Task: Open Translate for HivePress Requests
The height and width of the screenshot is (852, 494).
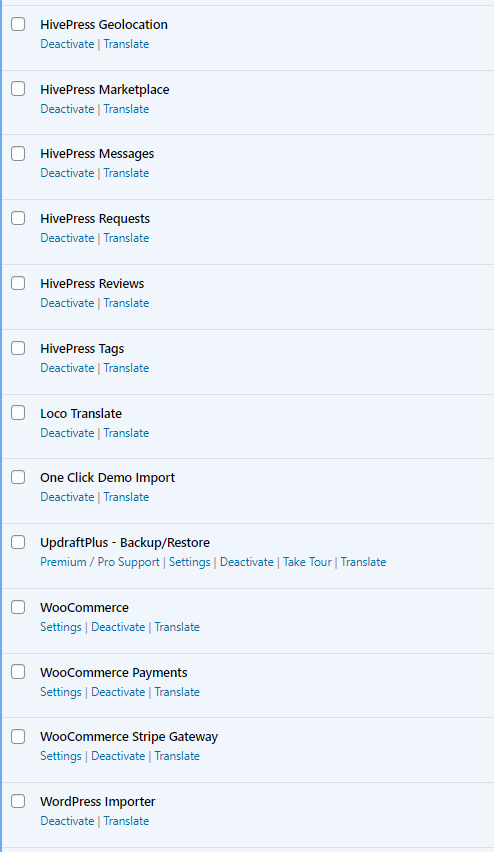Action: tap(126, 238)
